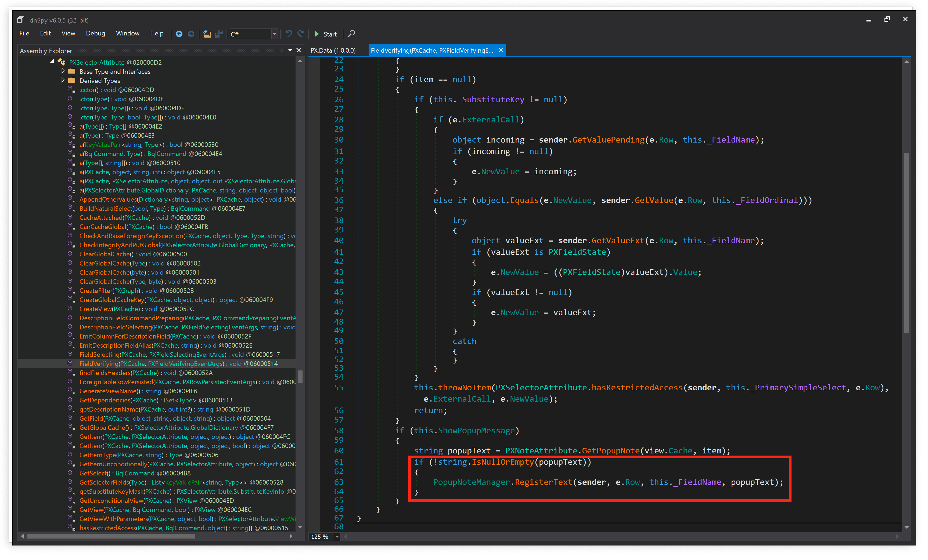Click the CreateView method icon
Screen dimensions: 928x560
coord(70,309)
